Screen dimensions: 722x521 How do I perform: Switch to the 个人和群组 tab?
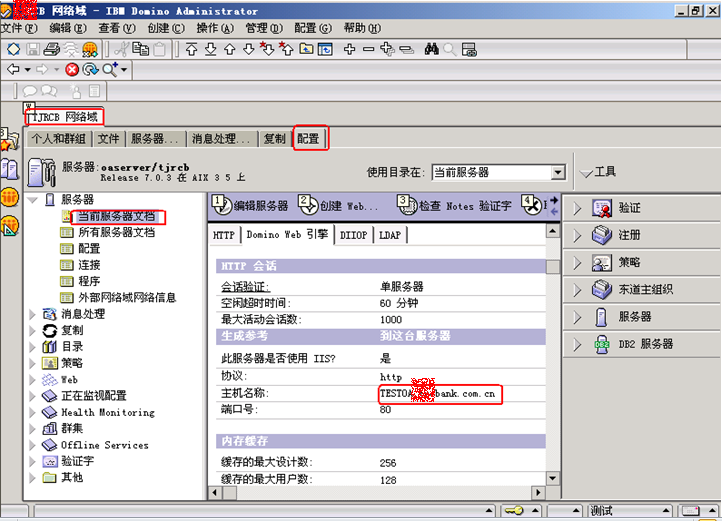[59, 139]
